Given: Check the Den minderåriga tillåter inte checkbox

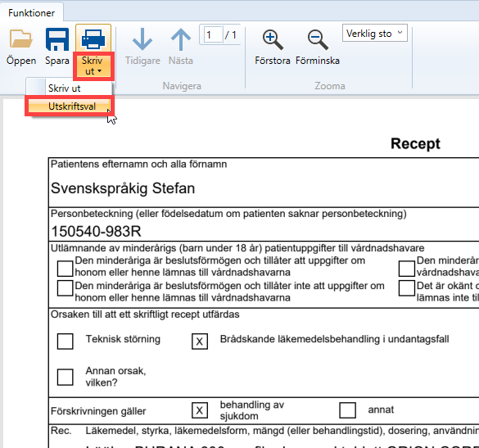Looking at the screenshot, I should click(65, 287).
